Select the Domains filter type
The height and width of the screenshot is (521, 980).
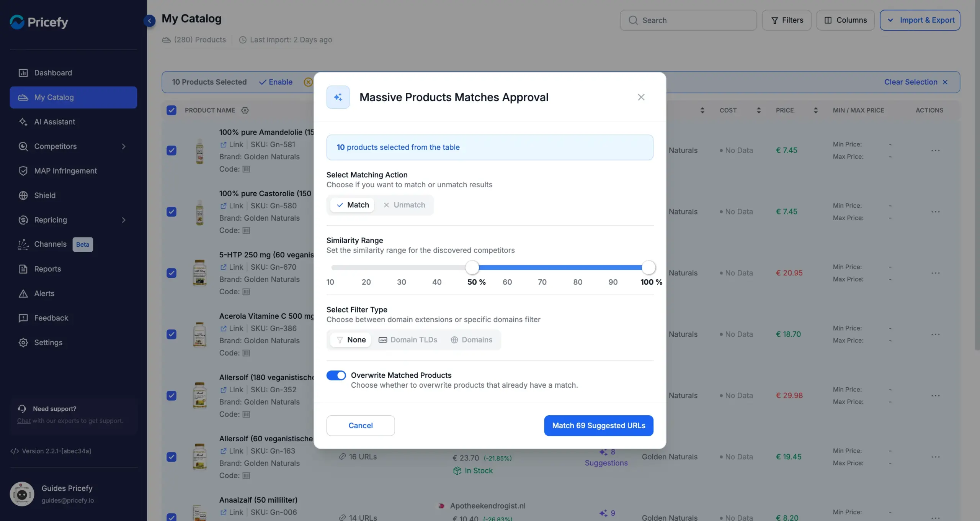tap(472, 340)
